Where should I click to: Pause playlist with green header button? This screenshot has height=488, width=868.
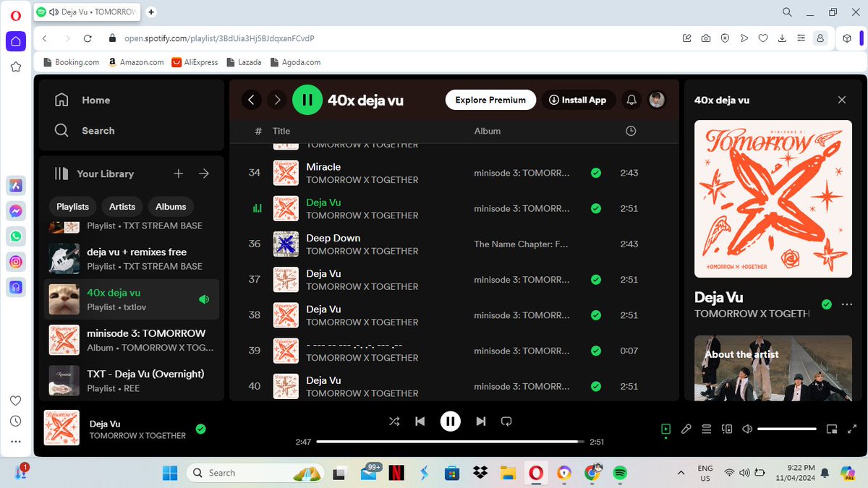click(307, 100)
